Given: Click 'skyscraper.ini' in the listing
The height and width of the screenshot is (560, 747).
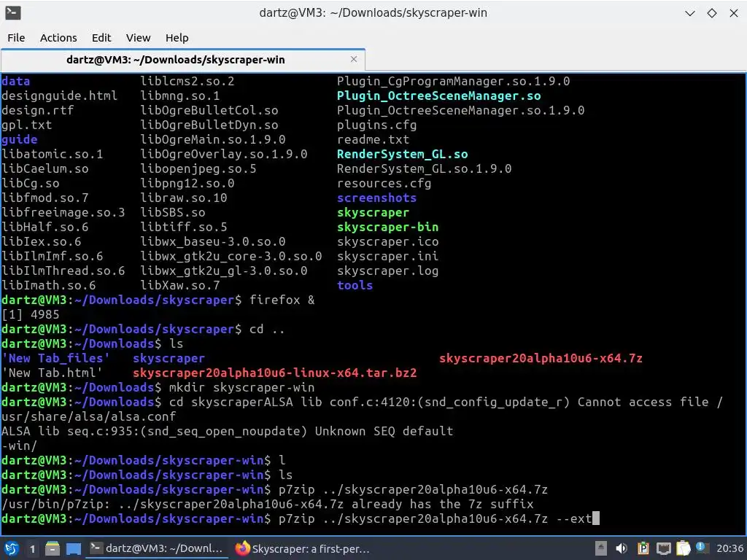Looking at the screenshot, I should pos(388,256).
